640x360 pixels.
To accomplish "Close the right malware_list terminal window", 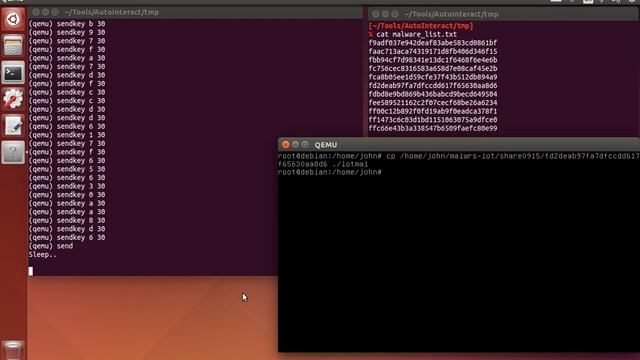I will 376,14.
